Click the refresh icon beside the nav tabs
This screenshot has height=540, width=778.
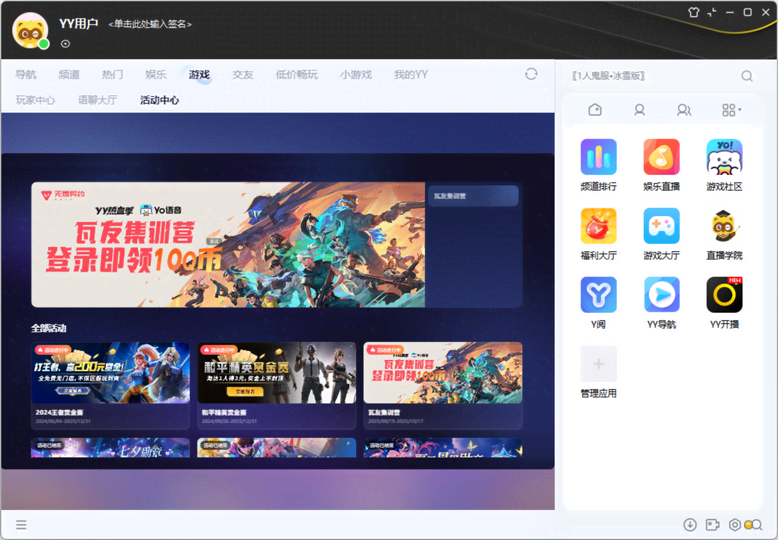click(x=531, y=74)
